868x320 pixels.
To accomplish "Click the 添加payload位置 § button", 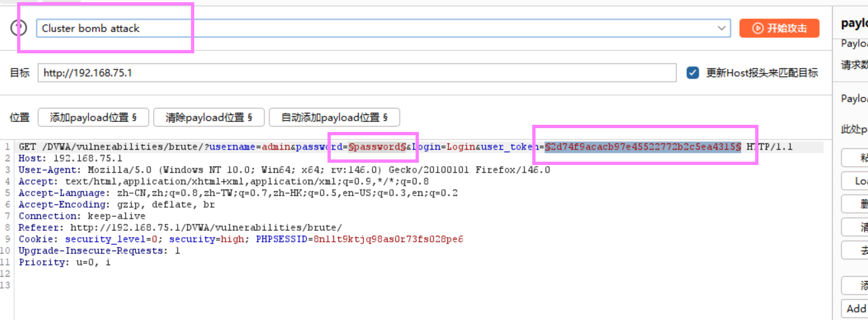I will 93,117.
